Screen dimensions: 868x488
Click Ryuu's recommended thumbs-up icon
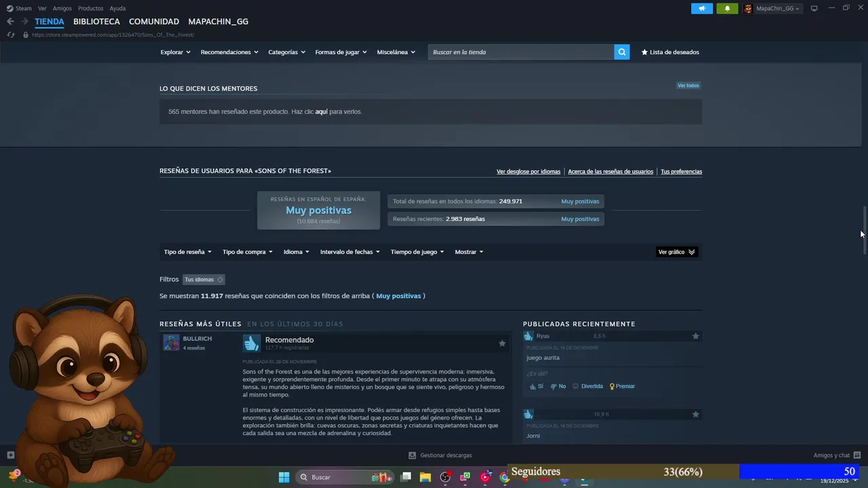[528, 336]
